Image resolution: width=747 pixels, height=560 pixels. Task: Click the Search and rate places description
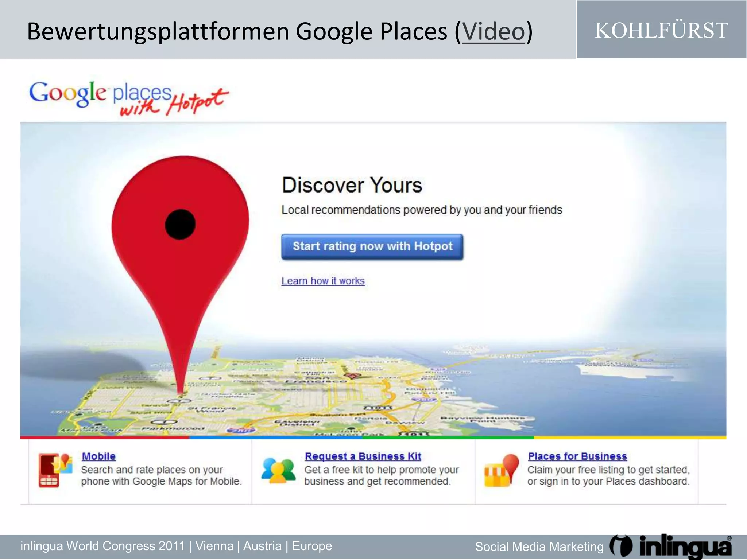pos(161,475)
